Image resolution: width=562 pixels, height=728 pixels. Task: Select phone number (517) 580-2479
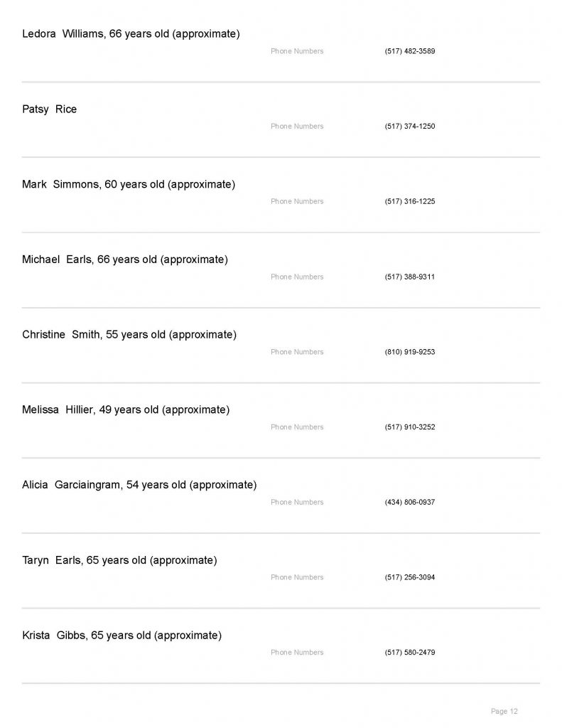tap(409, 653)
